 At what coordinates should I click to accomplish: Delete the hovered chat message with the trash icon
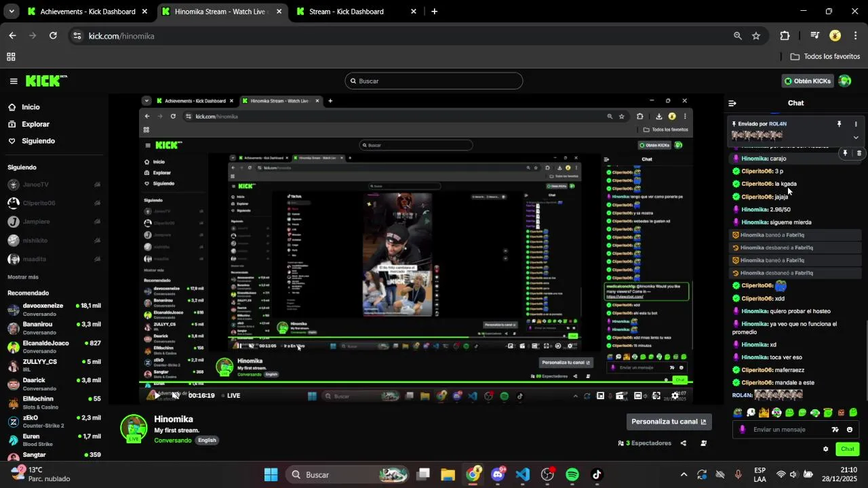pyautogui.click(x=859, y=153)
